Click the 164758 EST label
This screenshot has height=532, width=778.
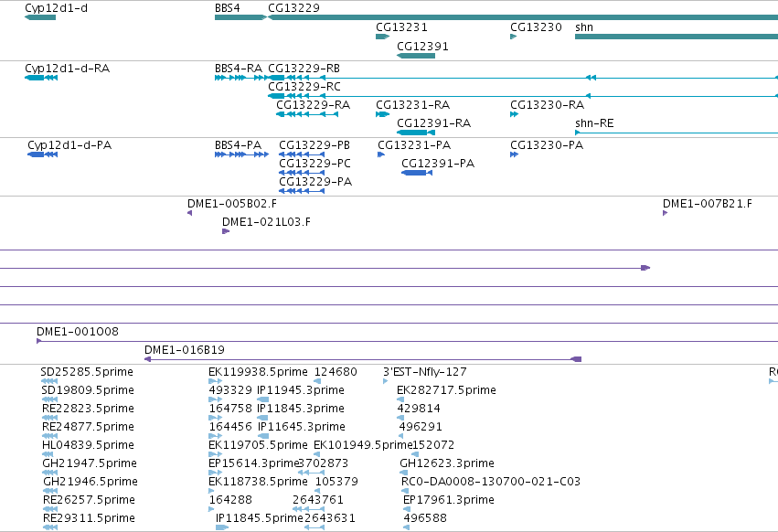(230, 409)
